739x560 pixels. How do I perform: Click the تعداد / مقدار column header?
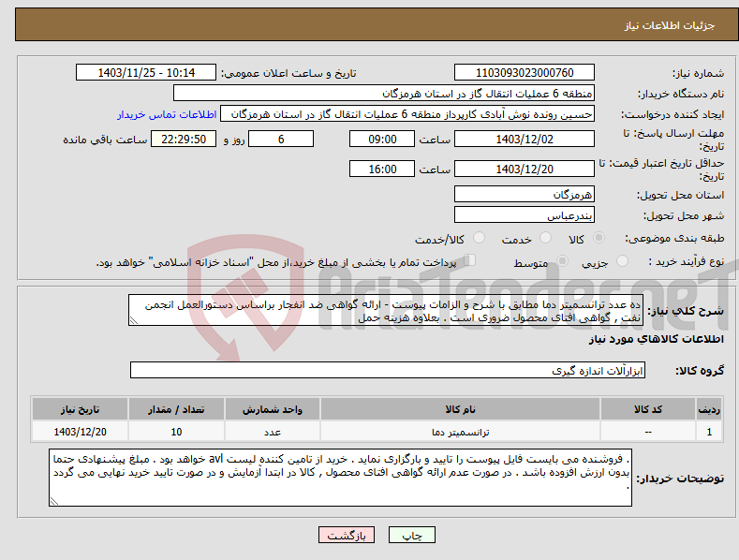pos(176,409)
